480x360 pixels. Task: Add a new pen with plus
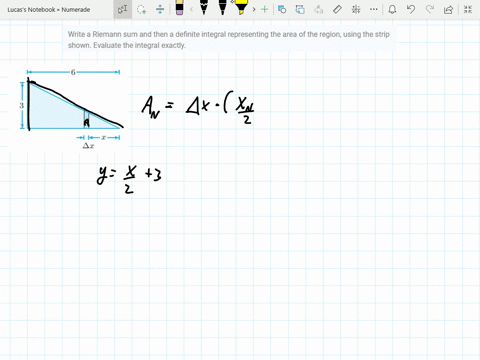pyautogui.click(x=264, y=9)
